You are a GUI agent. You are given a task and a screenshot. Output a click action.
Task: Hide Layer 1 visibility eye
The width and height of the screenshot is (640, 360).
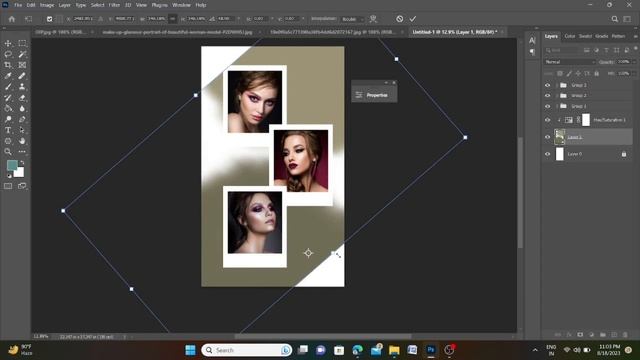(x=548, y=137)
